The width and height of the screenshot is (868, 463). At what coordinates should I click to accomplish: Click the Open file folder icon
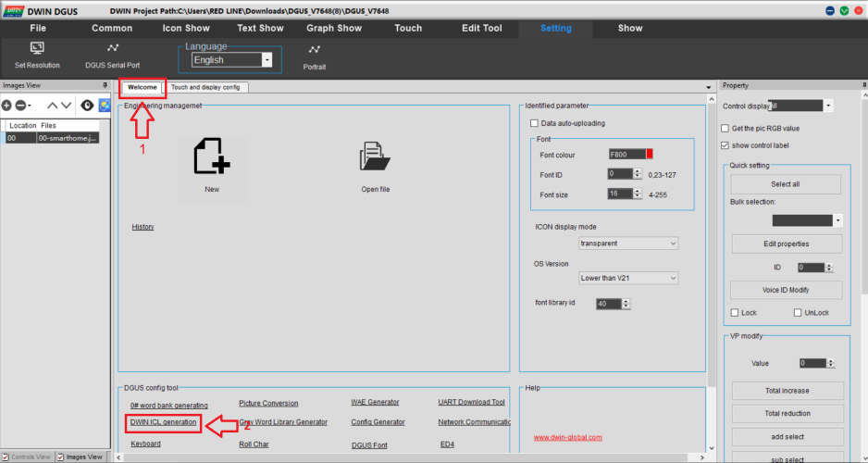point(375,157)
